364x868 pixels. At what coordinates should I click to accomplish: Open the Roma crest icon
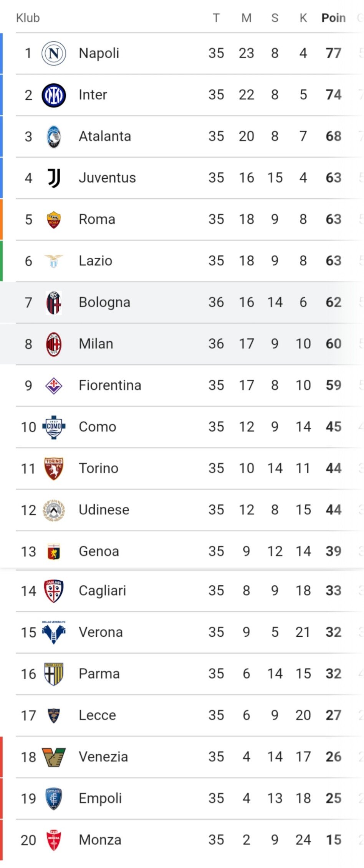(x=54, y=219)
